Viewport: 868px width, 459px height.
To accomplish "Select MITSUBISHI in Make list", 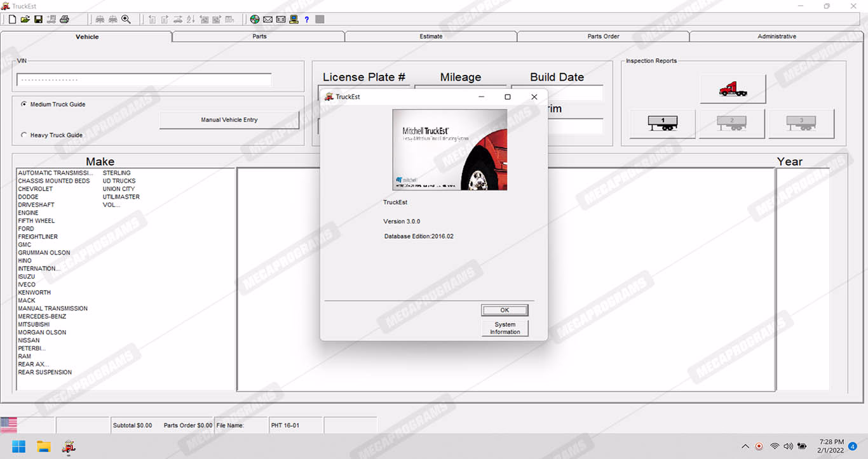I will (34, 324).
